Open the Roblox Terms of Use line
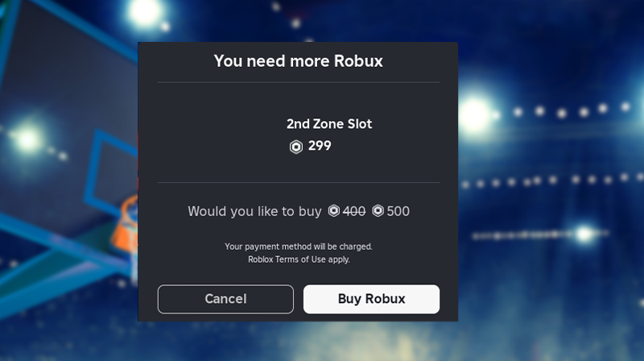This screenshot has width=644, height=361. [299, 259]
